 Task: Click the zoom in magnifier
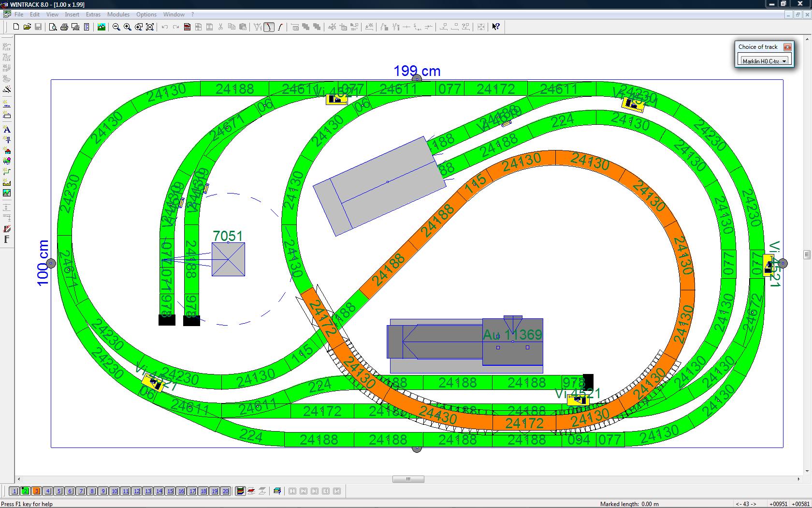click(x=128, y=27)
